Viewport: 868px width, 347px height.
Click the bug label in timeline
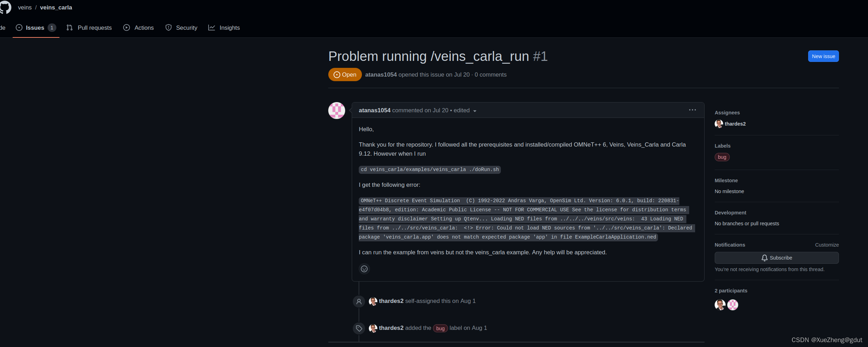(x=440, y=328)
